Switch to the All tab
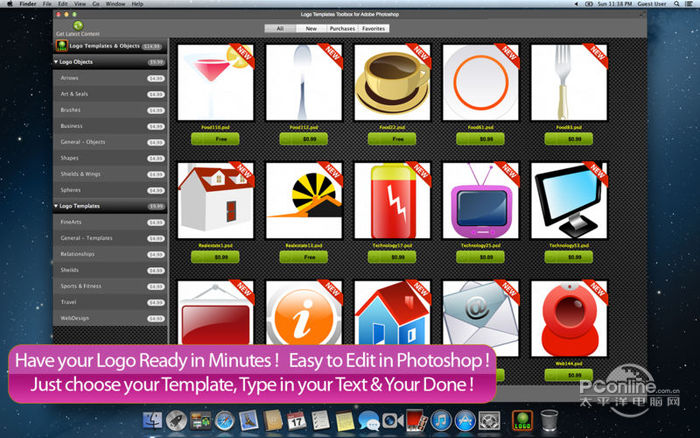The image size is (700, 438). 280,29
